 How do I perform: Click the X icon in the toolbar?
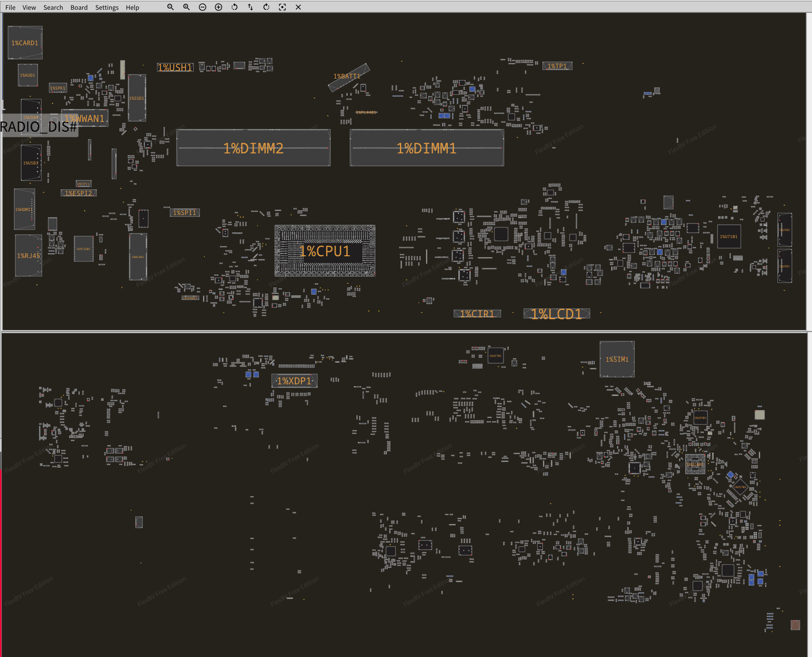[x=298, y=7]
